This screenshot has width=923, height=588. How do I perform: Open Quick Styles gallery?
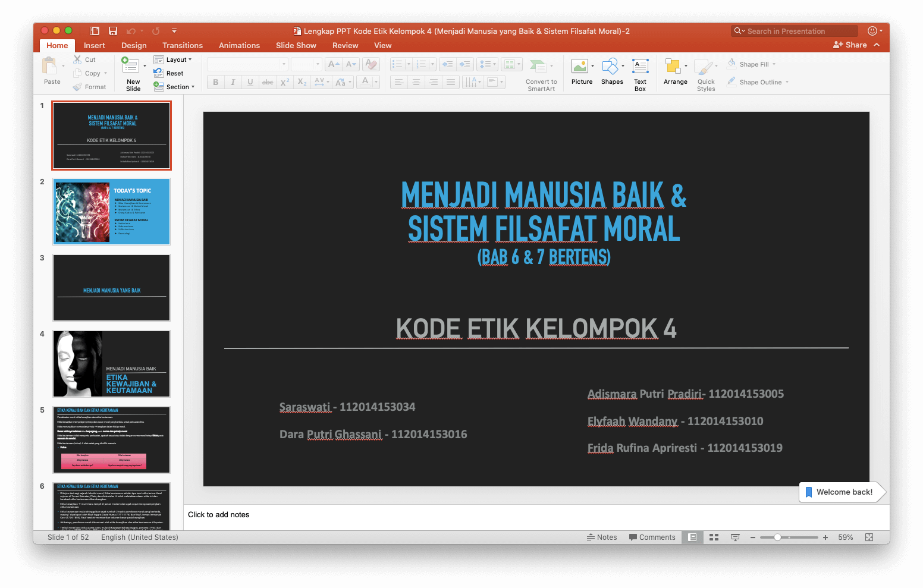[x=706, y=75]
